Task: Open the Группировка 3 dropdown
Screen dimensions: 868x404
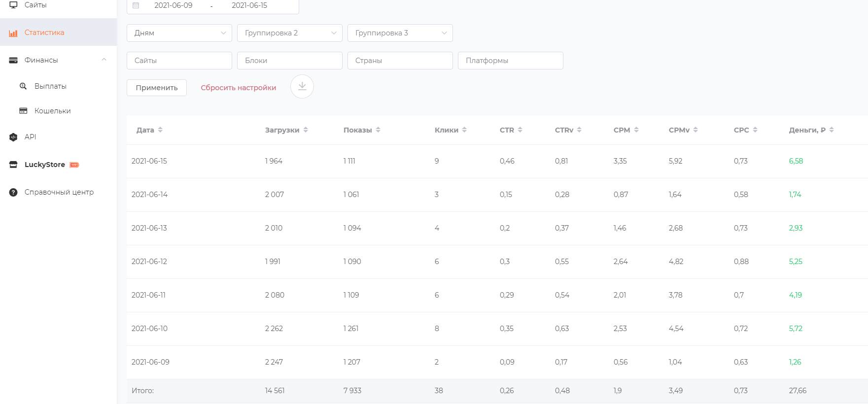Action: pos(400,33)
